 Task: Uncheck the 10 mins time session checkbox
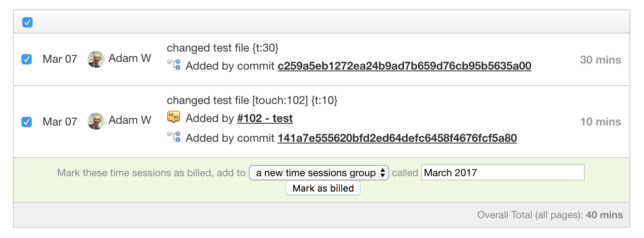point(27,122)
